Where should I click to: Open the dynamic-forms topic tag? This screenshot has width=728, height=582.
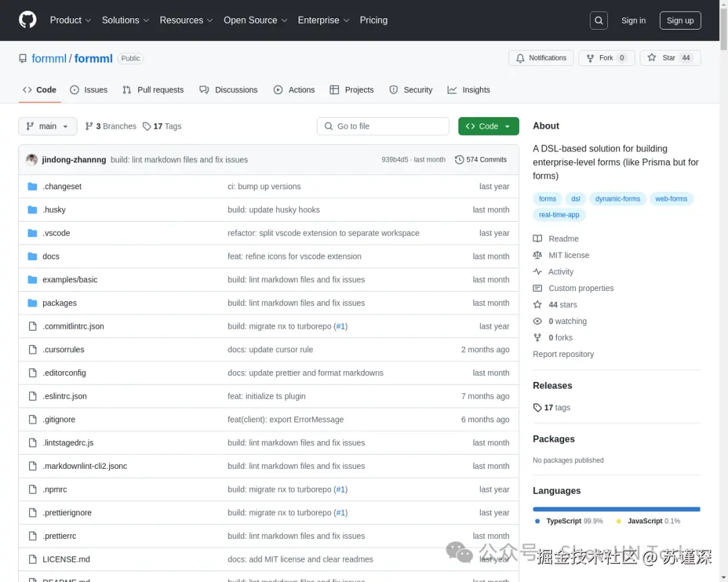(x=617, y=199)
